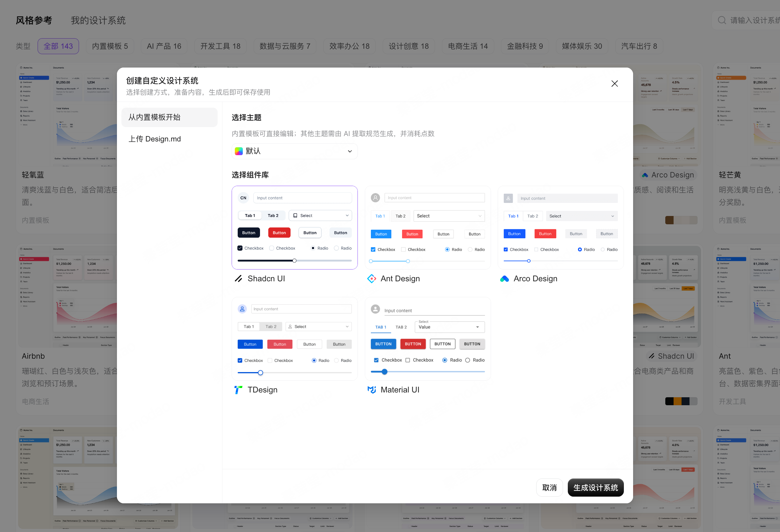Click the Arco Design logo below component previews

click(504, 279)
